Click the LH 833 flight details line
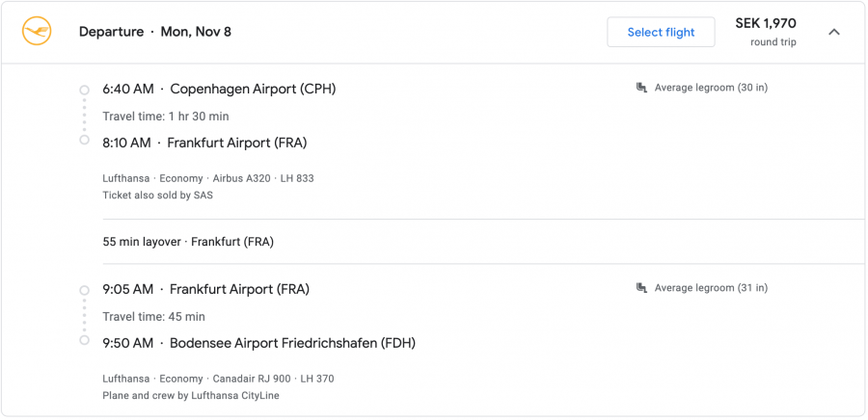 [x=208, y=178]
